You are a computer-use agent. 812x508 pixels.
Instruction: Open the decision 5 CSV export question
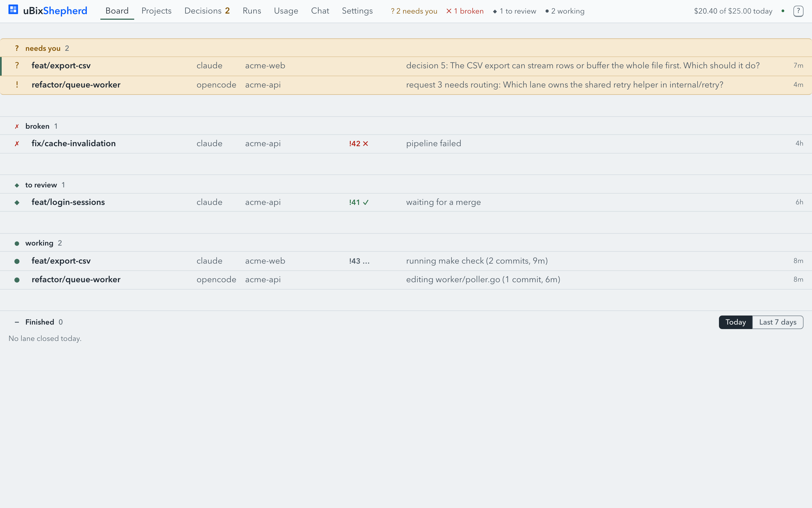click(583, 65)
